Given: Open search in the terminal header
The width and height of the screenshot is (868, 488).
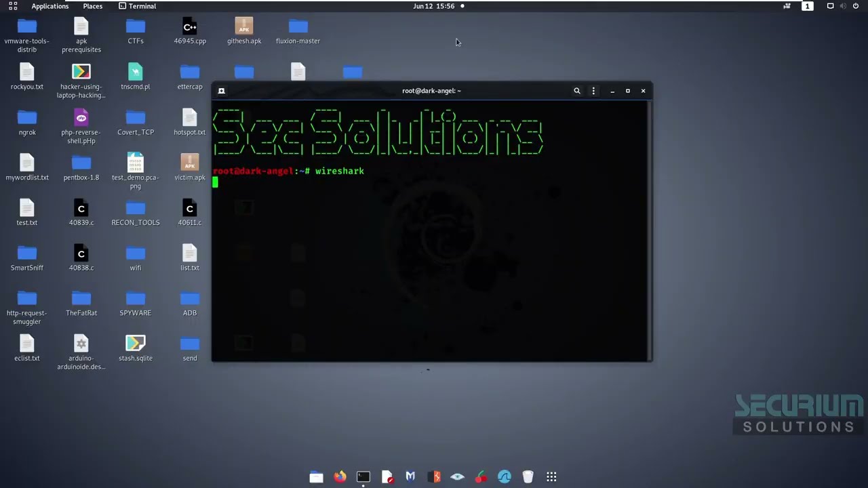Looking at the screenshot, I should pos(577,91).
